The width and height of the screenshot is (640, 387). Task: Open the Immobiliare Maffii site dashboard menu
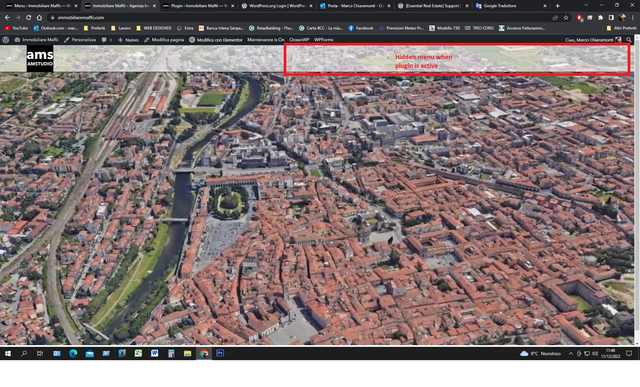tap(36, 40)
